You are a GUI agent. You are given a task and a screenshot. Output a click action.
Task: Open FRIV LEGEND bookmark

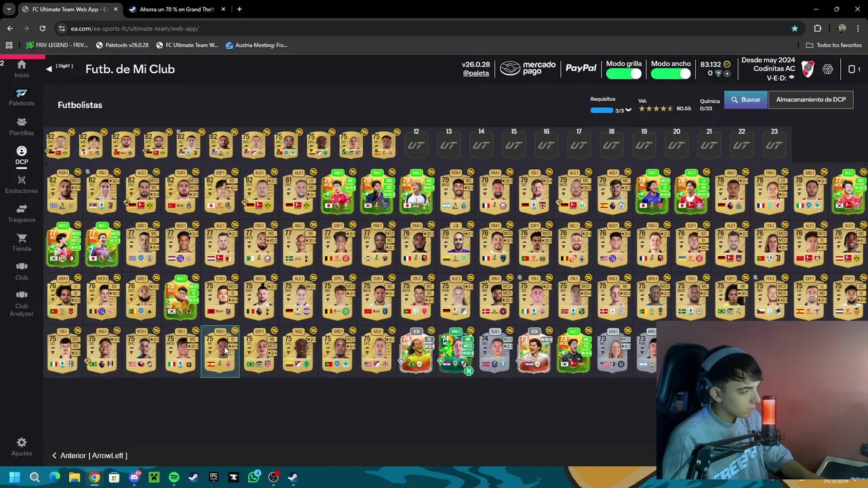57,45
